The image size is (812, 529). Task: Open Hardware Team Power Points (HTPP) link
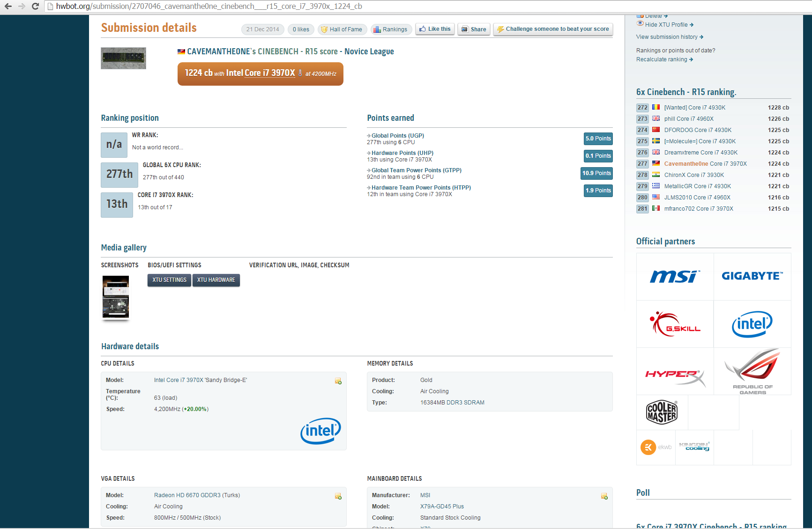pos(421,188)
